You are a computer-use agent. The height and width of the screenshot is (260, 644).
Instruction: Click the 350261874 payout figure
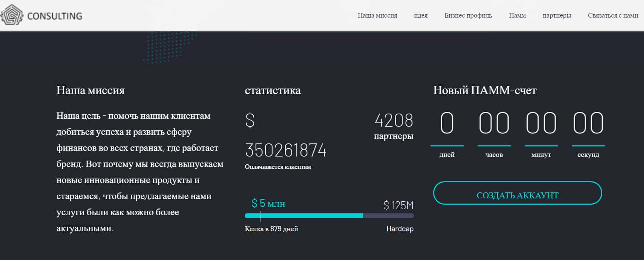pos(285,151)
